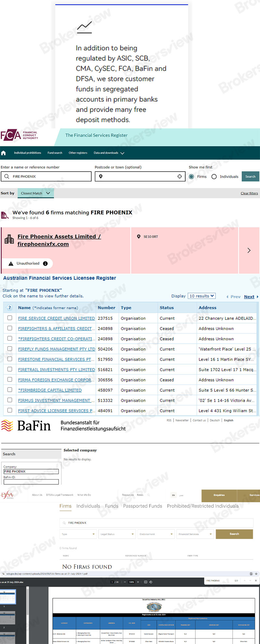Open Individual prohibitions menu item
Image resolution: width=260 pixels, height=644 pixels.
[x=27, y=153]
